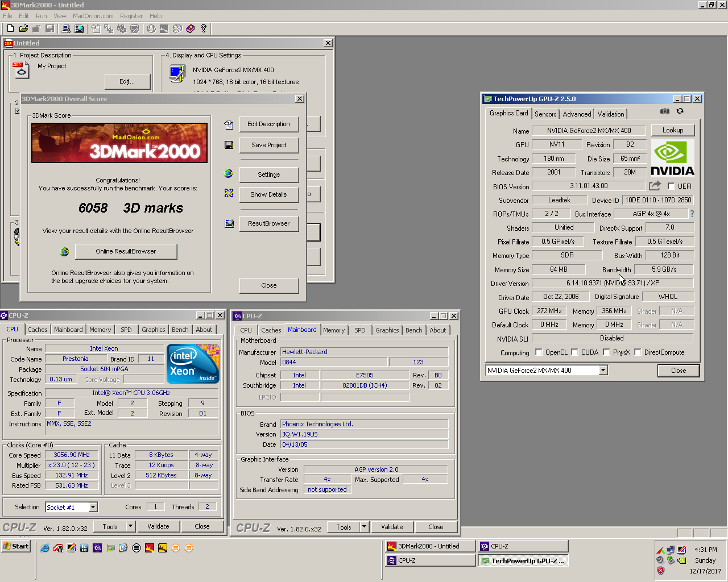This screenshot has width=728, height=582.
Task: Toggle the OpenCL checkbox
Action: click(x=539, y=352)
